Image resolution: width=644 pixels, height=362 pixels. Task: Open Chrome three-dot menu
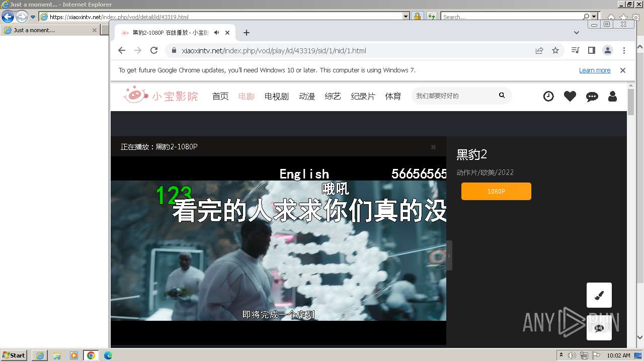tap(624, 50)
